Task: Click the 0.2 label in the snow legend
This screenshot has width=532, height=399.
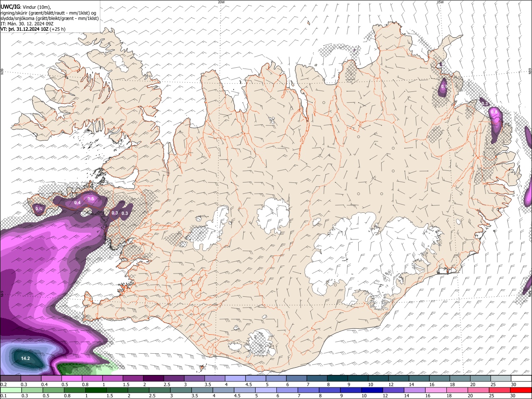Action: coord(3,384)
